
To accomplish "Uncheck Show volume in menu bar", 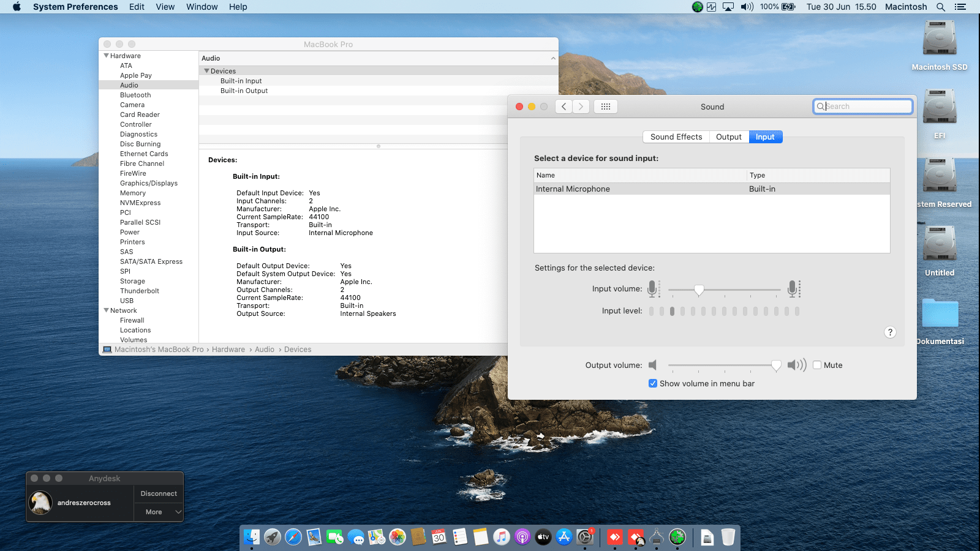I will click(x=653, y=383).
